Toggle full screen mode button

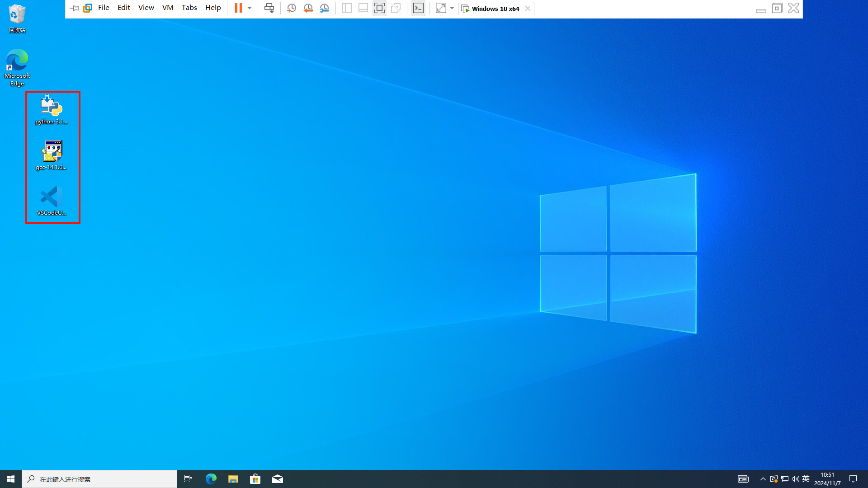pyautogui.click(x=379, y=8)
